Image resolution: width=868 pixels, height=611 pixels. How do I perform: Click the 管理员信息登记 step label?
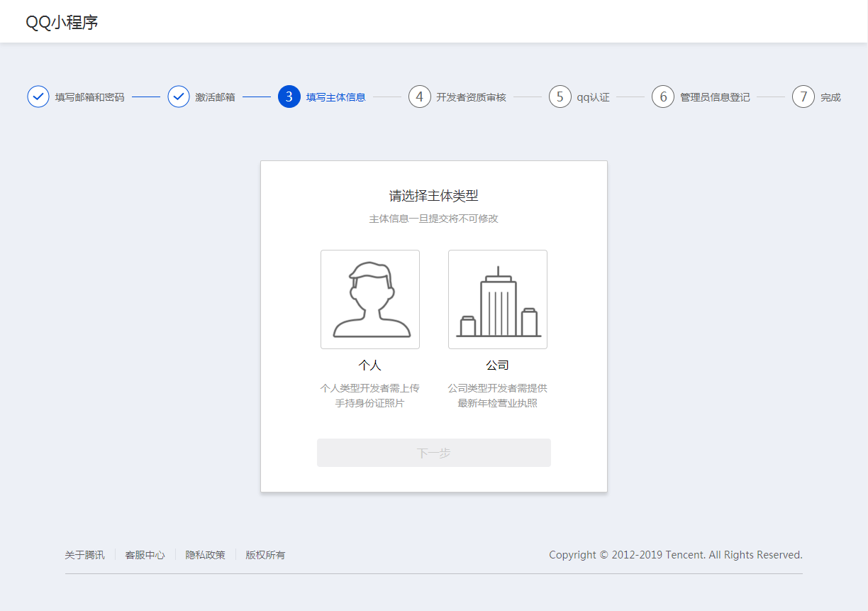tap(715, 97)
